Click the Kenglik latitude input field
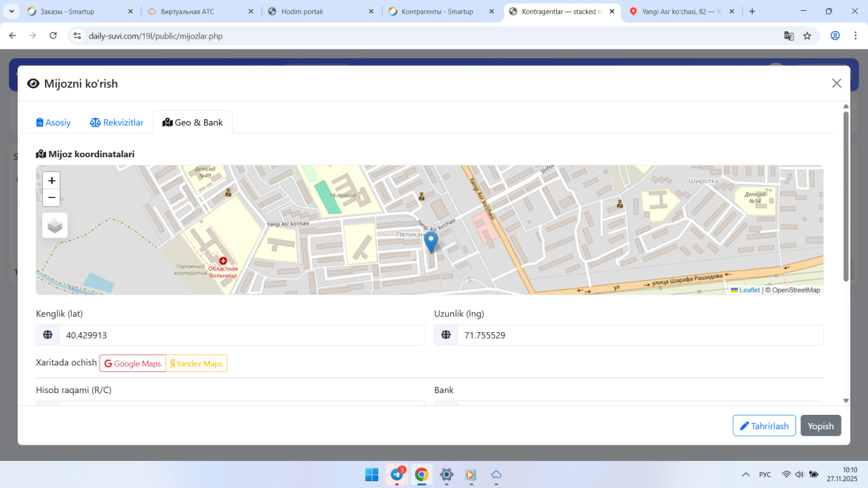 click(241, 335)
